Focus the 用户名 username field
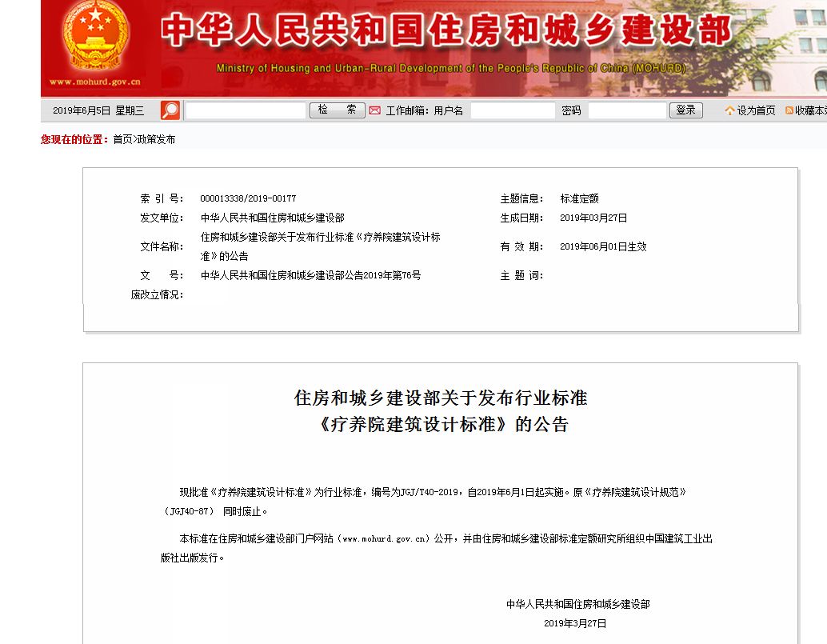 tap(513, 110)
